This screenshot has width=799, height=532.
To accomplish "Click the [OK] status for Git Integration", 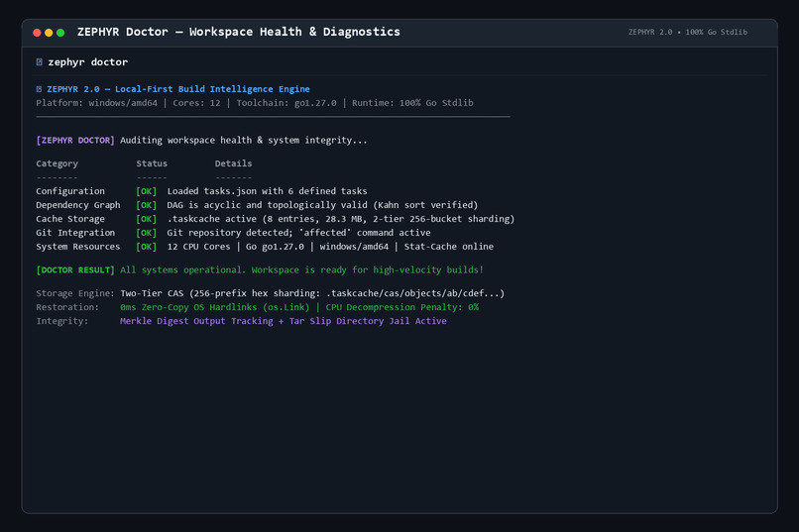I will [x=147, y=233].
